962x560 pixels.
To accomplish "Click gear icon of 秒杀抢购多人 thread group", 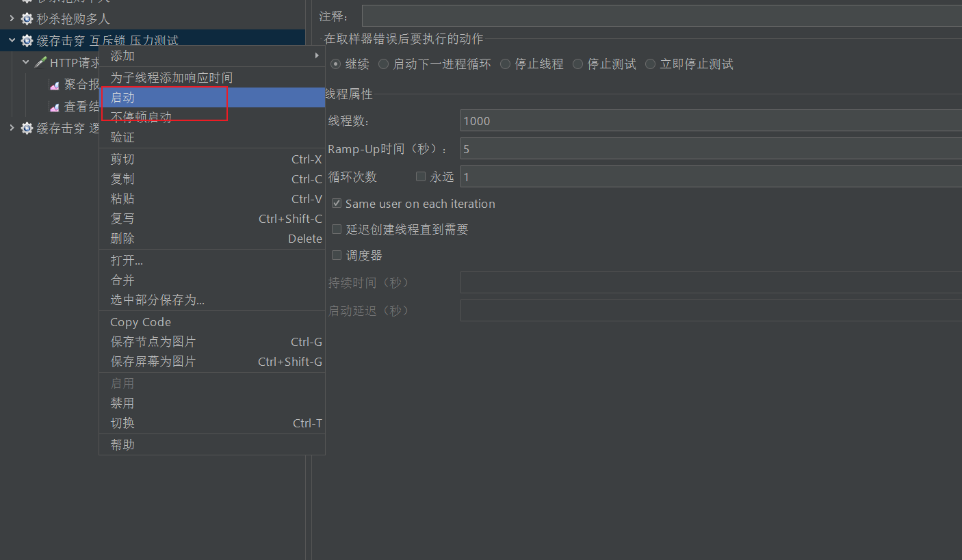I will (x=27, y=19).
